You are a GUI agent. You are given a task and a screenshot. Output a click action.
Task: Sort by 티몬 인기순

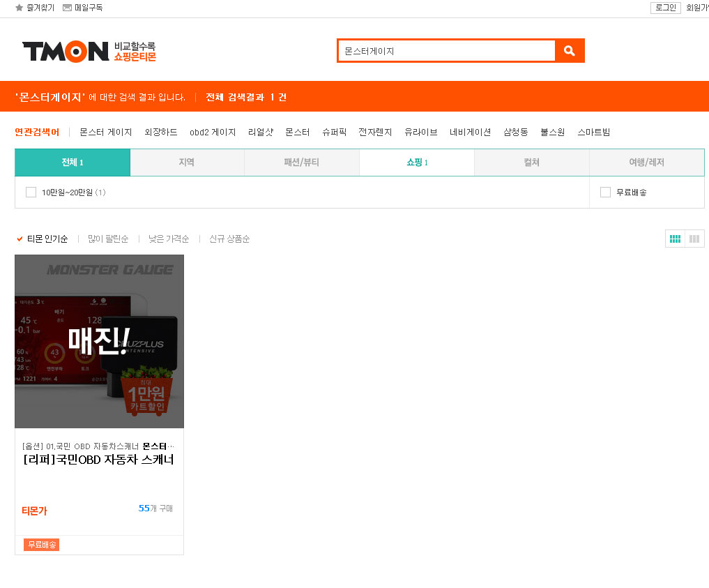[x=47, y=239]
